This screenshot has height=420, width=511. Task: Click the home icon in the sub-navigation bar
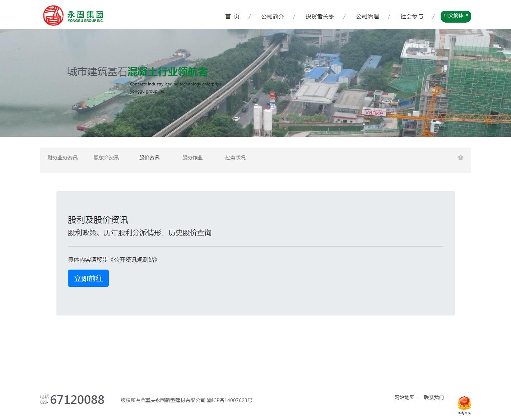pos(460,157)
